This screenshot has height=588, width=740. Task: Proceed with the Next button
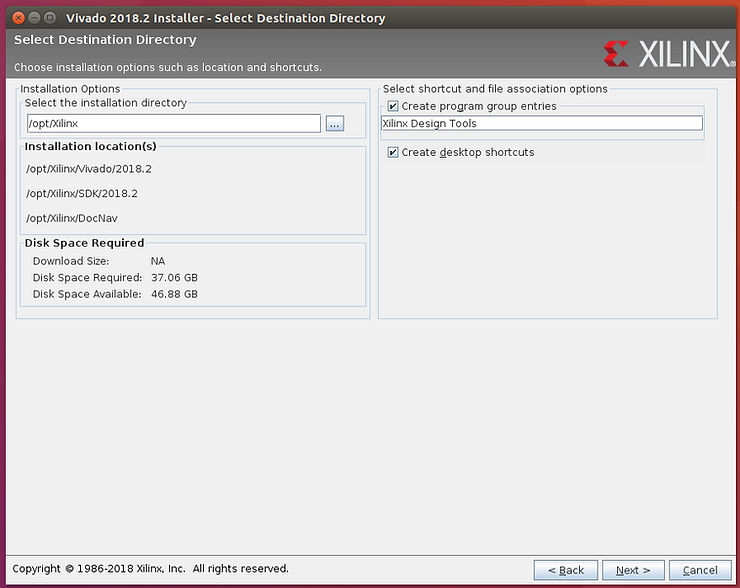tap(633, 570)
